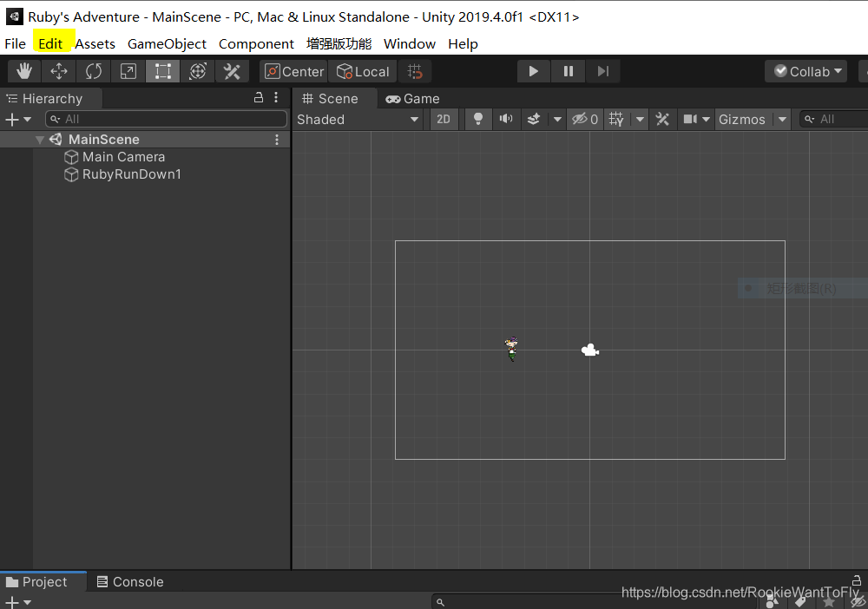Viewport: 868px width, 609px height.
Task: Open the scene effects dropdown arrow
Action: pos(557,120)
